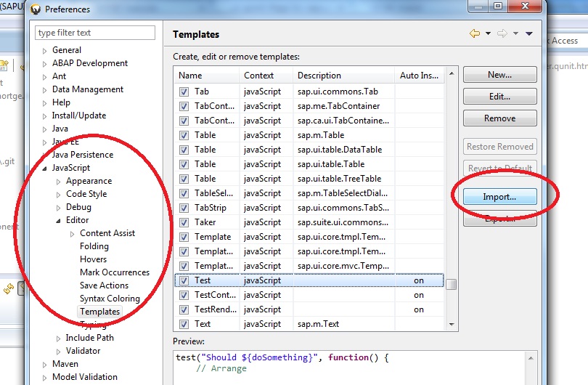This screenshot has width=588, height=385.
Task: Select Syntax Coloring preference page
Action: (110, 299)
